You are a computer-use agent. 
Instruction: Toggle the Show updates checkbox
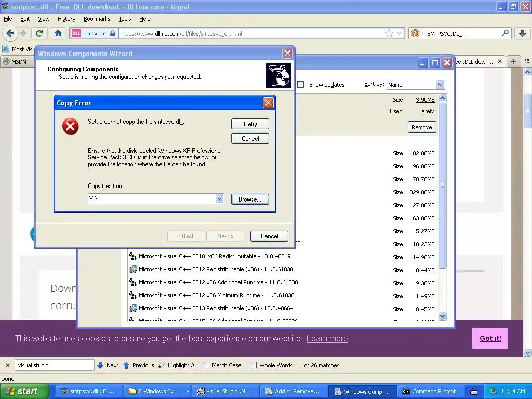[301, 85]
